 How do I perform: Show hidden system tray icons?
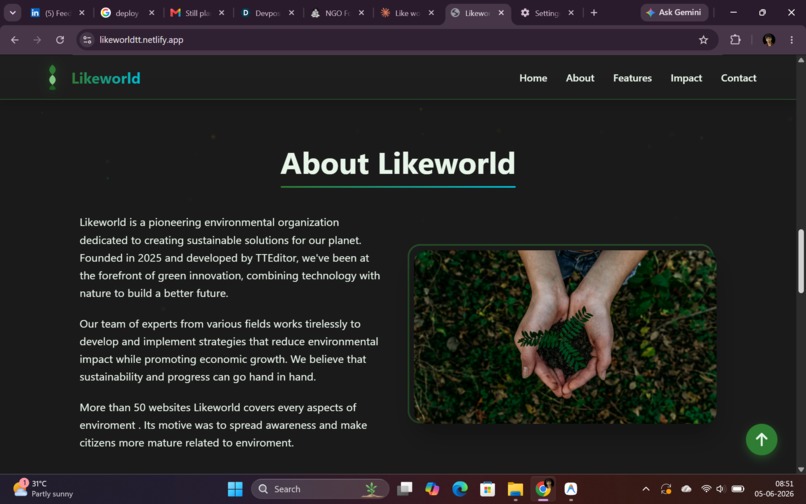tap(646, 489)
